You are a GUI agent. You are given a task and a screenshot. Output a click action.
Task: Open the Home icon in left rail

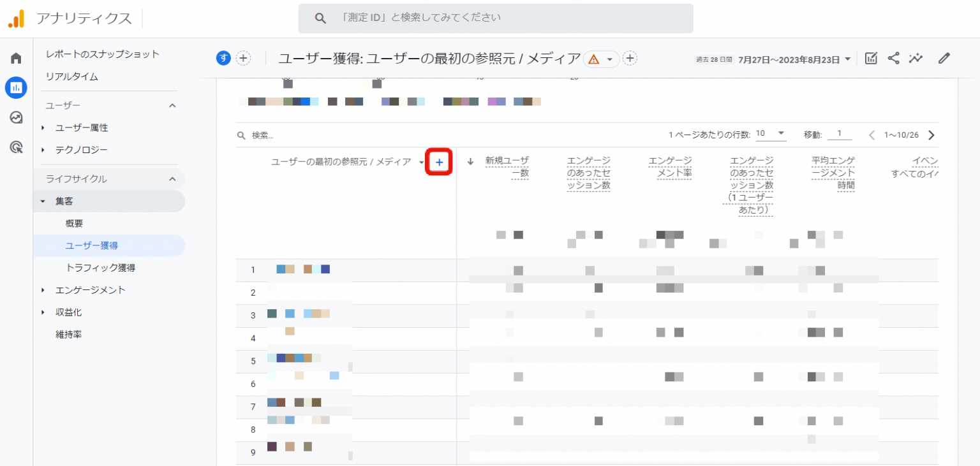point(16,59)
